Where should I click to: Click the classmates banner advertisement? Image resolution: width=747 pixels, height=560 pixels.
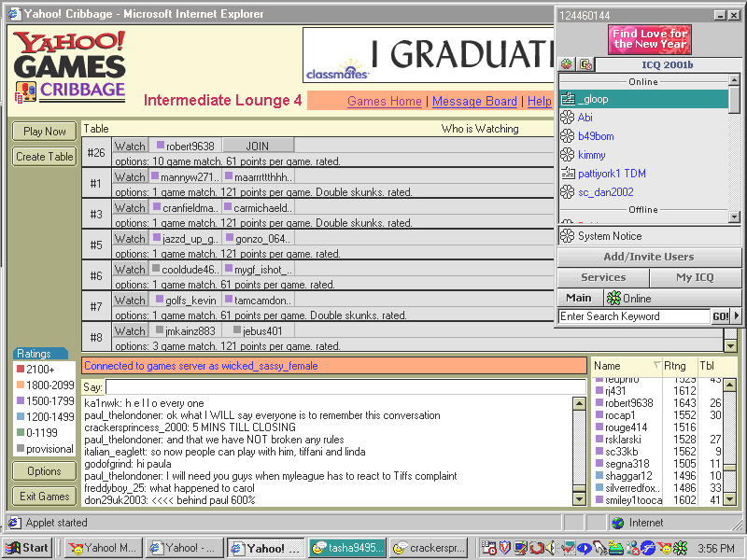point(429,55)
